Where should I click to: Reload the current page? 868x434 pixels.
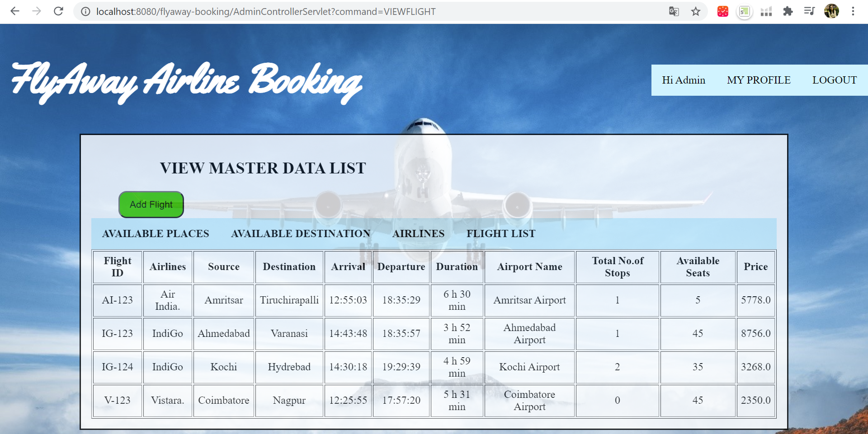(x=58, y=11)
